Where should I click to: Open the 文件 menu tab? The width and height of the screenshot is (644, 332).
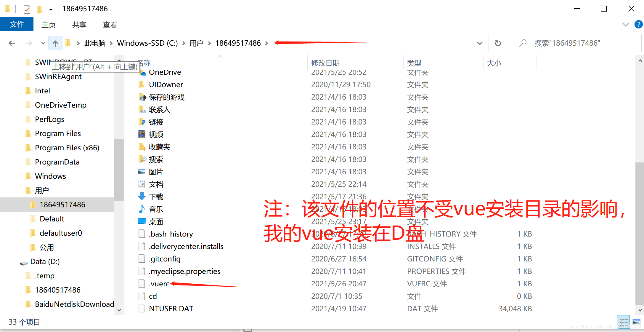click(17, 24)
